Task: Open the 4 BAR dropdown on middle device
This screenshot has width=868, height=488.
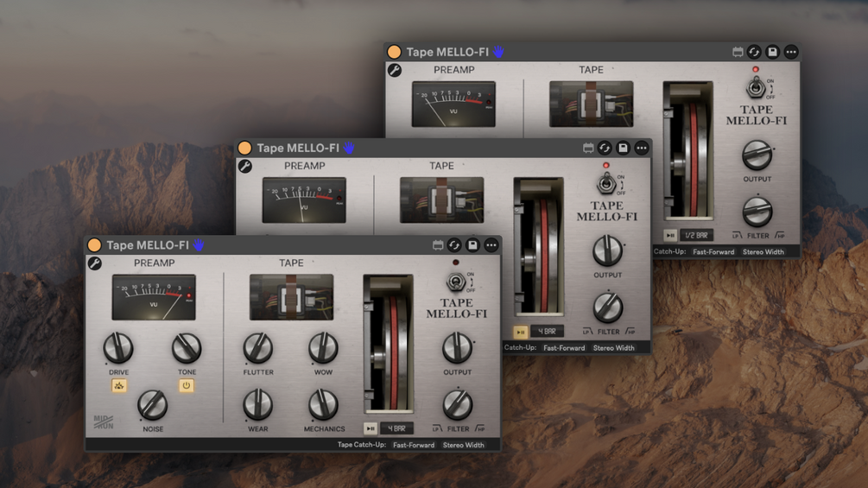Action: (547, 332)
